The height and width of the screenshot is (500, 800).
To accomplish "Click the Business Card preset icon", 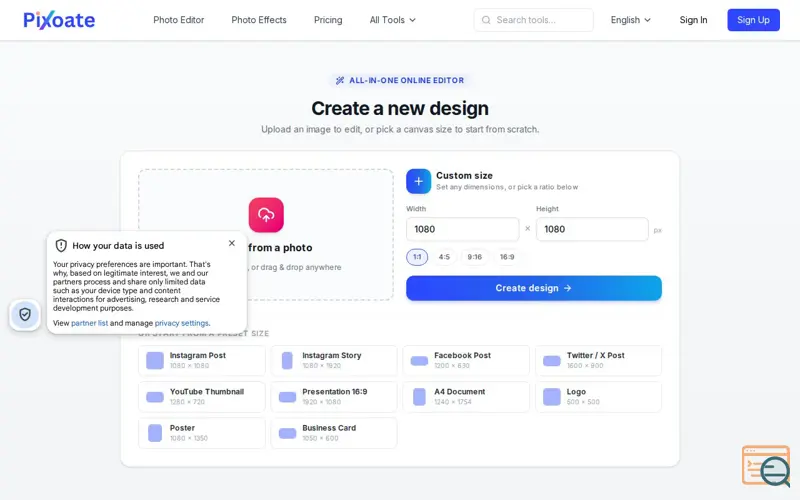I will (x=287, y=433).
